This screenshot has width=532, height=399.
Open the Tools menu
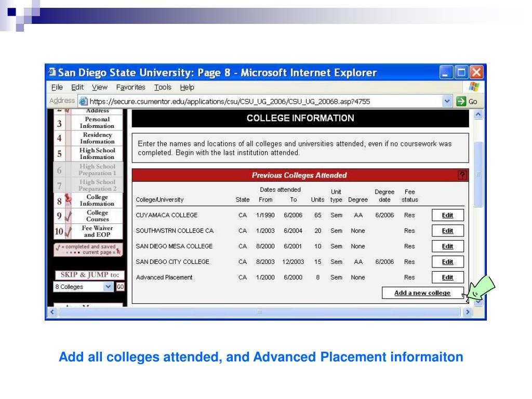tap(163, 87)
